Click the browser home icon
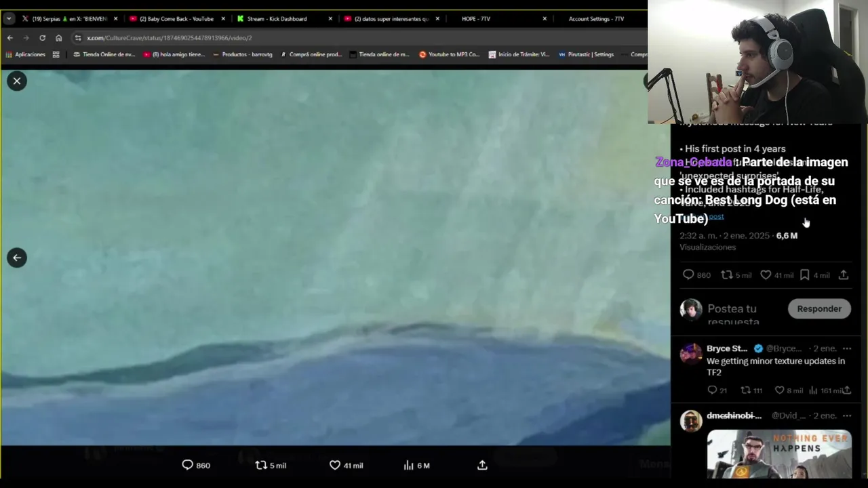The width and height of the screenshot is (868, 488). (x=58, y=38)
